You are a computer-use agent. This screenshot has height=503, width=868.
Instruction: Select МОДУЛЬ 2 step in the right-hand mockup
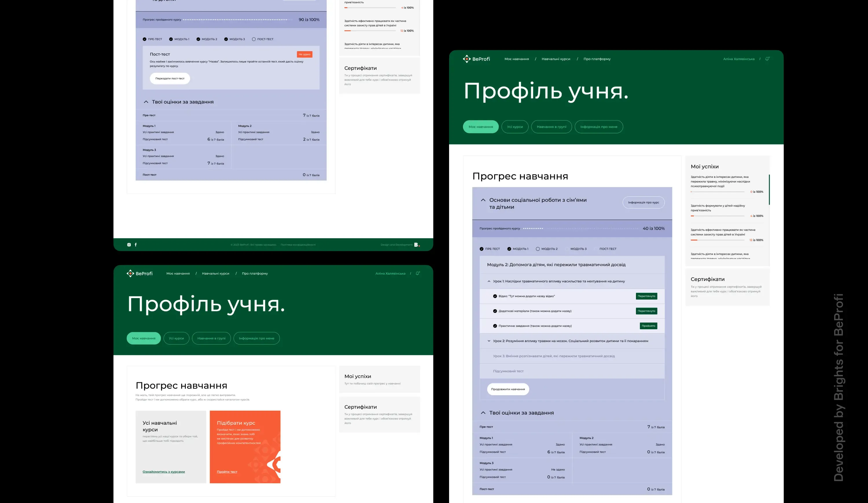(547, 249)
